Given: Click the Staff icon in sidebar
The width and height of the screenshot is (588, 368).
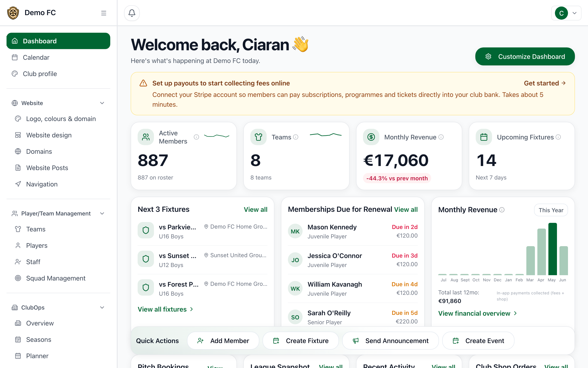Looking at the screenshot, I should pyautogui.click(x=18, y=262).
